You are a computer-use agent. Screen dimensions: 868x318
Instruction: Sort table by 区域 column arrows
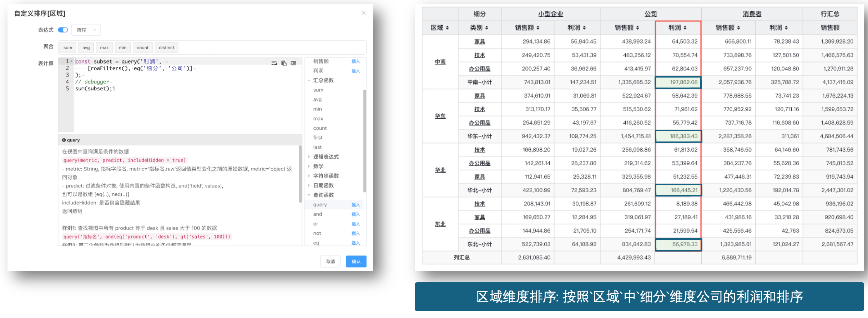click(x=447, y=28)
